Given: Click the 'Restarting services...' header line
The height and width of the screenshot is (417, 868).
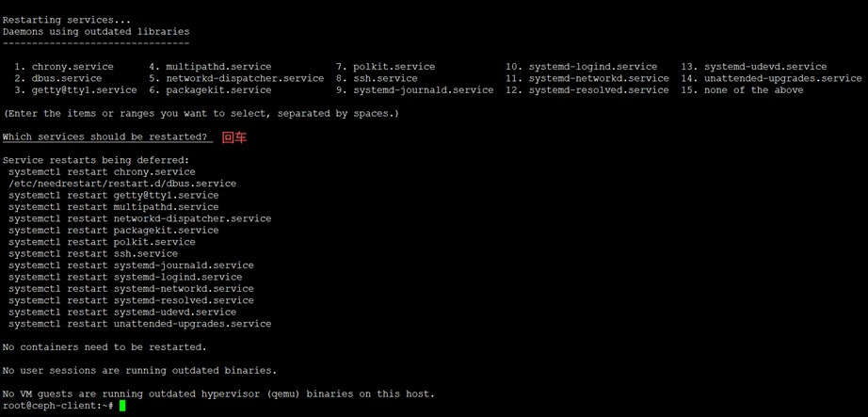Looking at the screenshot, I should [67, 20].
